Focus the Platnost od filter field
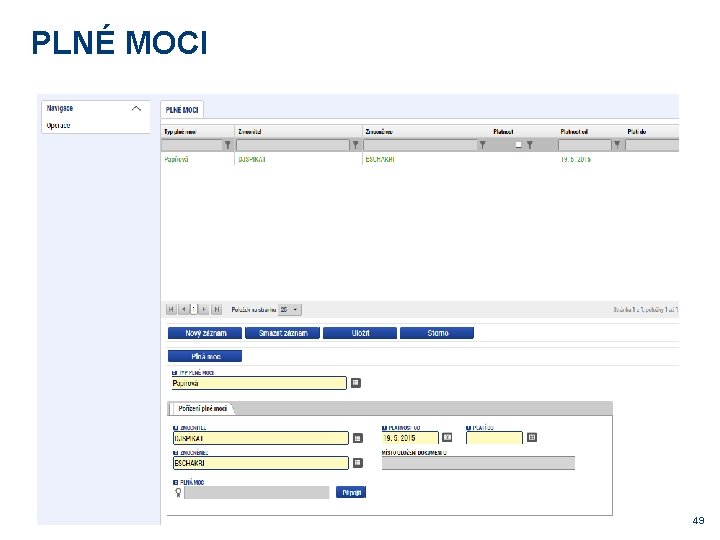 pyautogui.click(x=585, y=145)
